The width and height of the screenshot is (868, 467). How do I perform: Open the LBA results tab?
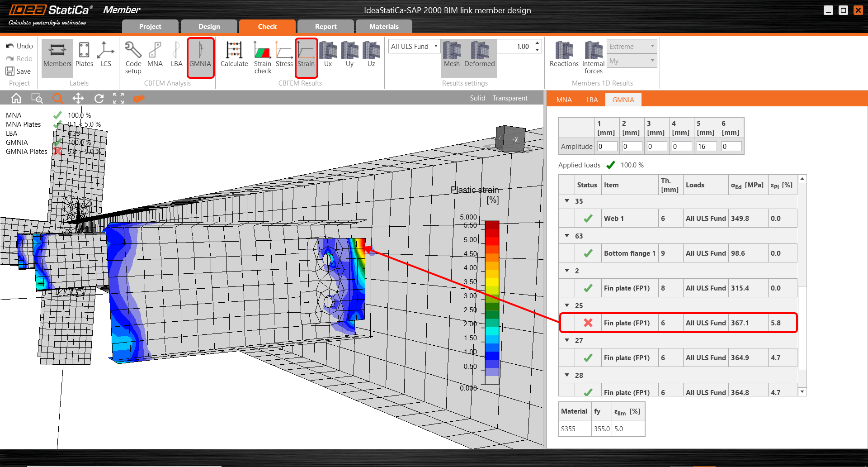[x=592, y=100]
